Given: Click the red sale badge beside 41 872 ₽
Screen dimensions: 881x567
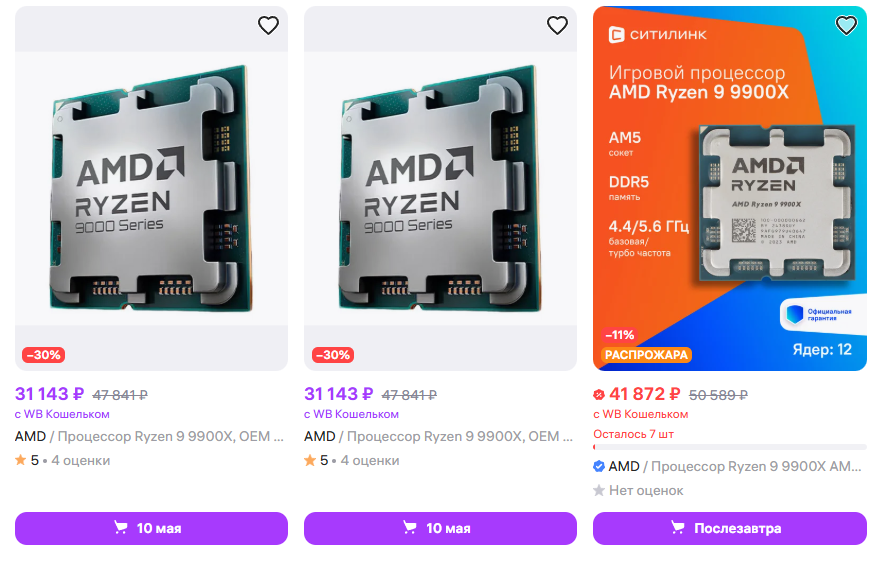Looking at the screenshot, I should [x=599, y=394].
